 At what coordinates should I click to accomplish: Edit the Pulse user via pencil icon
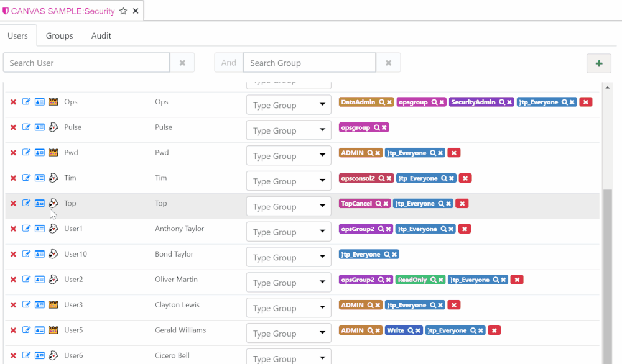[26, 127]
